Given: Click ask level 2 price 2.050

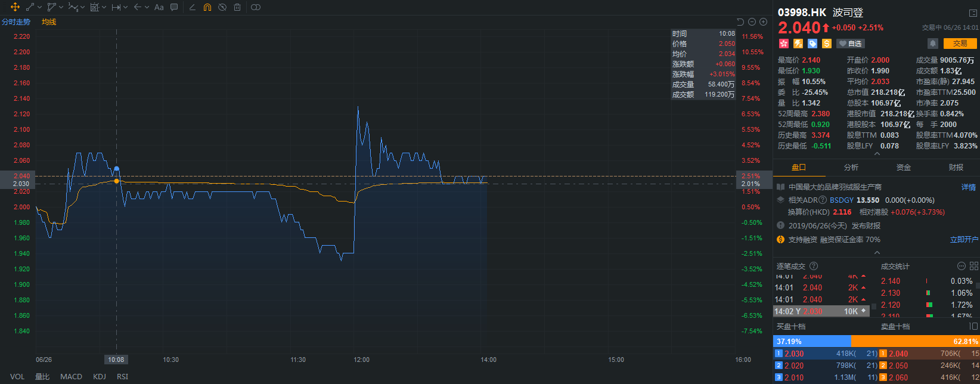Looking at the screenshot, I should pos(898,366).
